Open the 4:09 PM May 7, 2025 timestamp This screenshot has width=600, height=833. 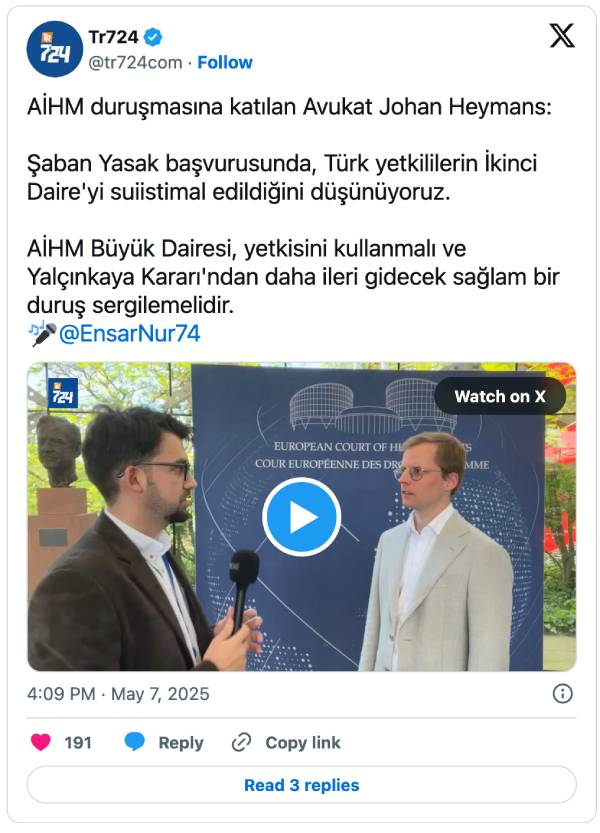pos(118,694)
